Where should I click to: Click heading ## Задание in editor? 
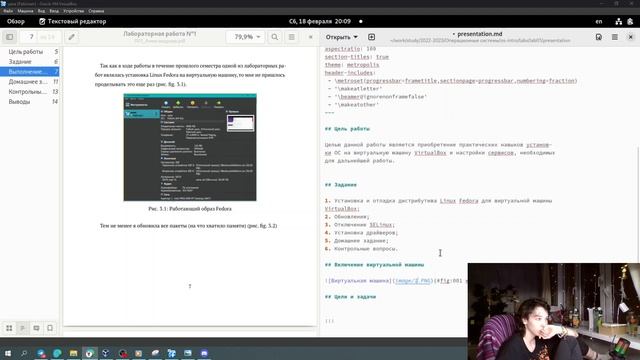click(x=341, y=184)
